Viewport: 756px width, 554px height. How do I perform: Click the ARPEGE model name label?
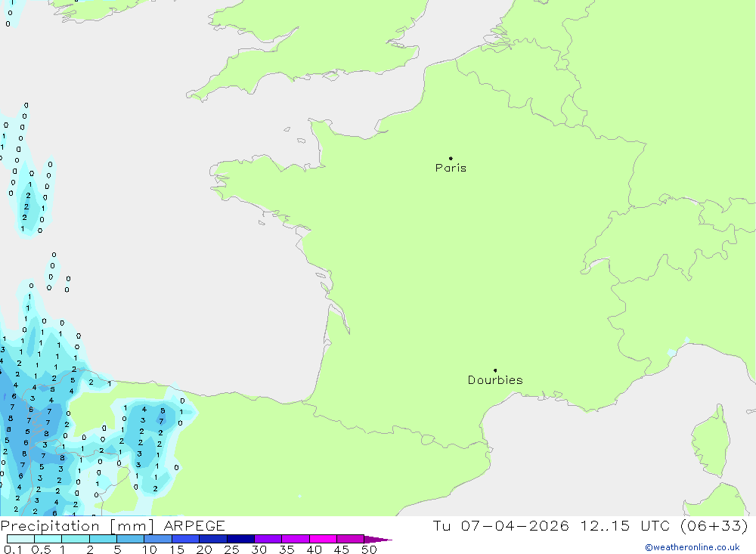click(x=194, y=526)
